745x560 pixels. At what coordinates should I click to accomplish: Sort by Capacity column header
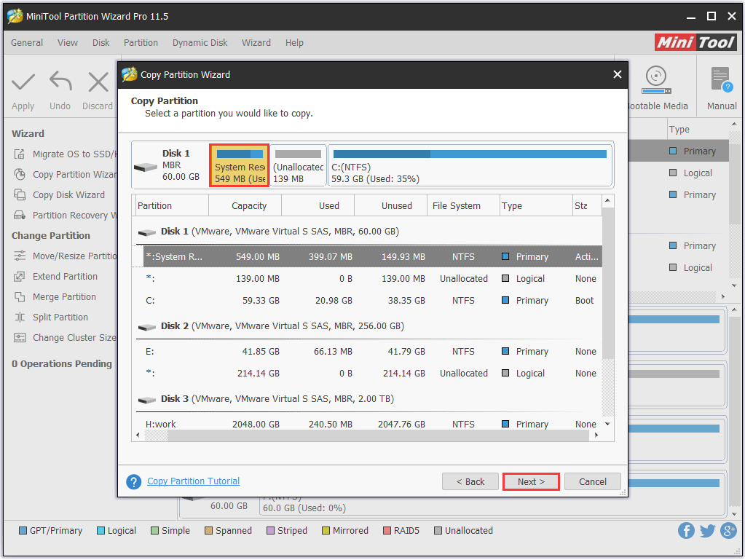tap(245, 205)
